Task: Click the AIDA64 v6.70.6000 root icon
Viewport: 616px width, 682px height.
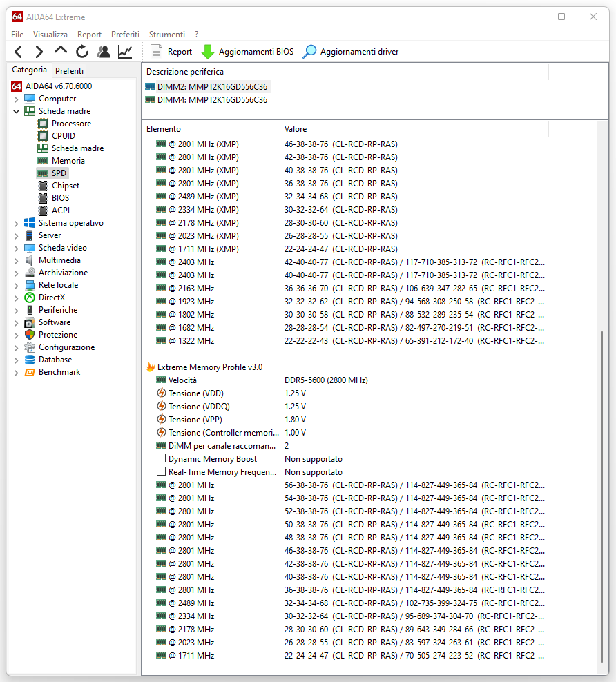Action: tap(17, 86)
